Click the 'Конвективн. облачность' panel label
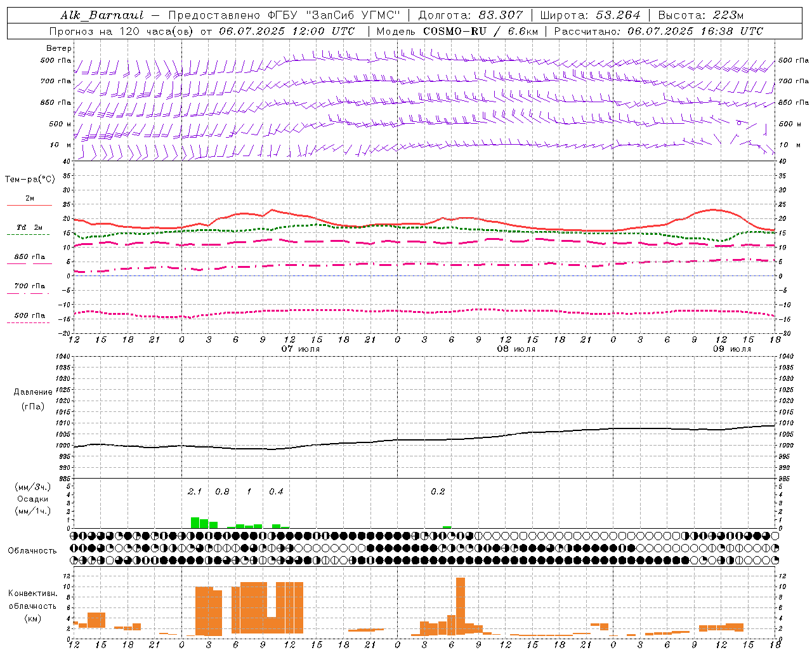 click(32, 600)
